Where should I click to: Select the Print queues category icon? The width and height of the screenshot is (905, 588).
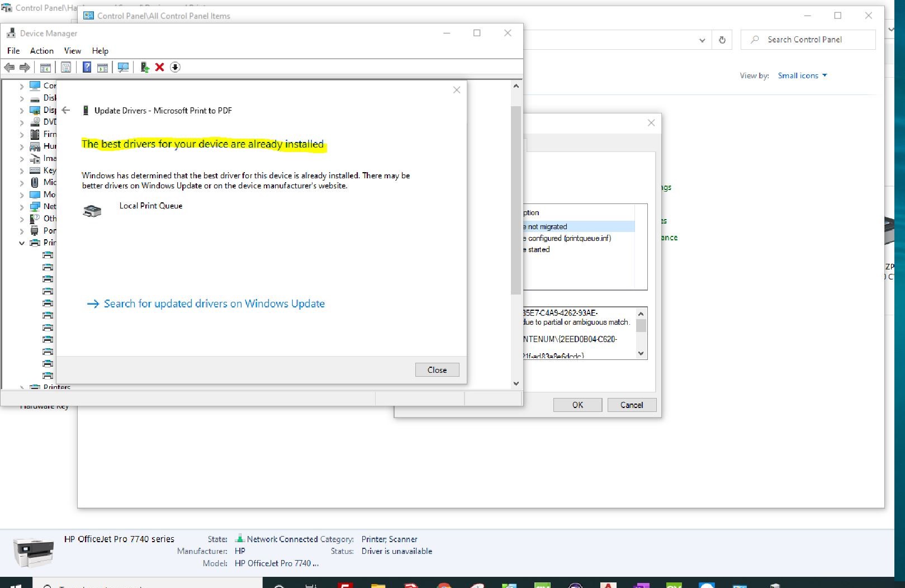35,243
